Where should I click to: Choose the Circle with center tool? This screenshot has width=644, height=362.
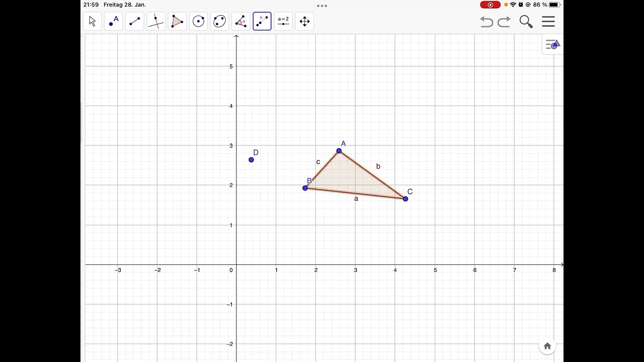[x=199, y=21]
